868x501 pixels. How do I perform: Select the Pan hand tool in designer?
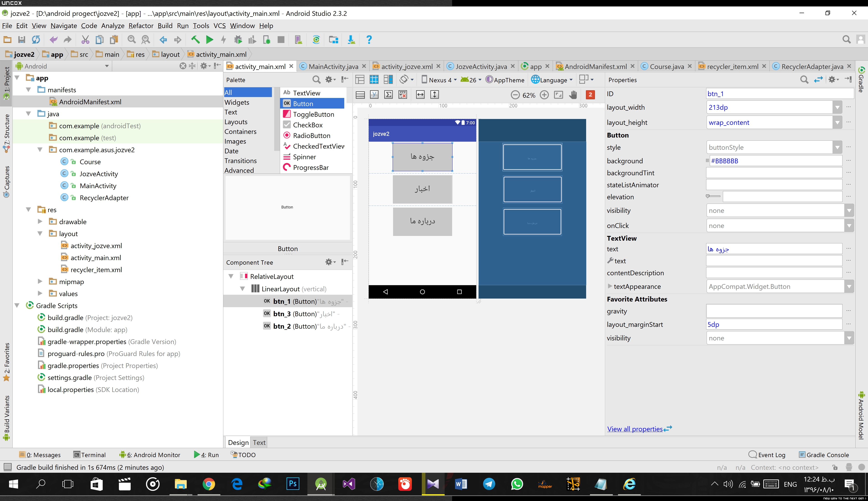(x=573, y=95)
